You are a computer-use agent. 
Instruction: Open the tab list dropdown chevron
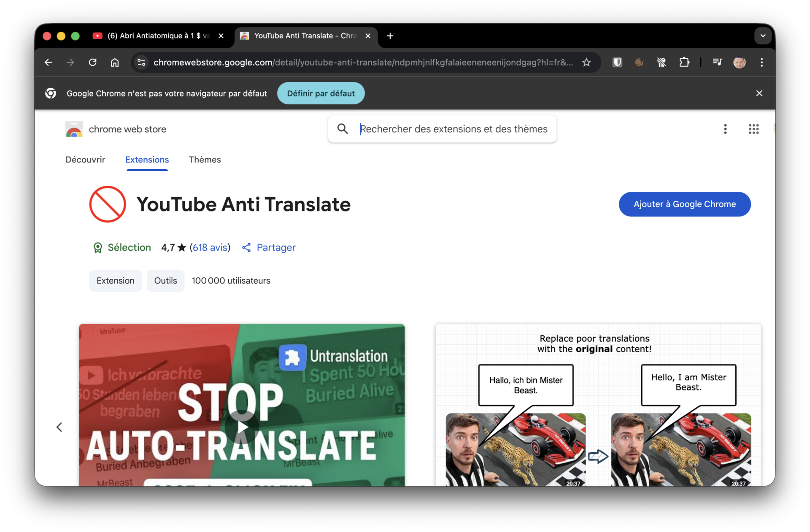point(762,36)
